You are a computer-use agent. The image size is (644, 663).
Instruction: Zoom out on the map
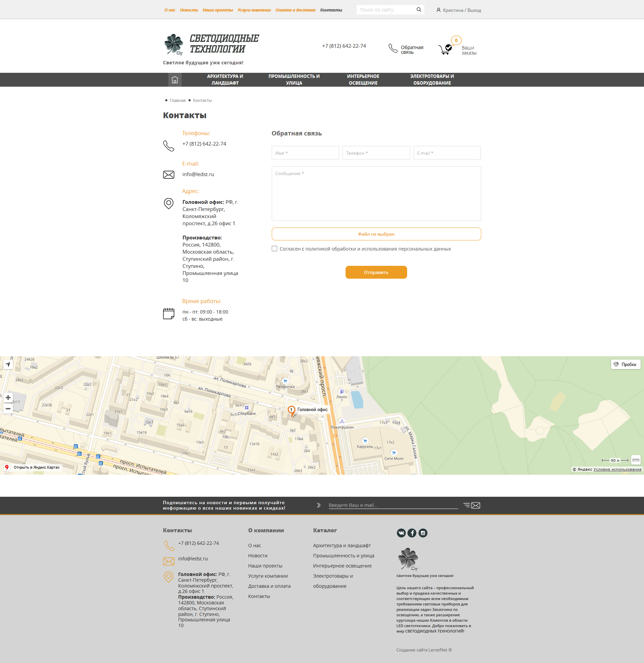point(8,409)
